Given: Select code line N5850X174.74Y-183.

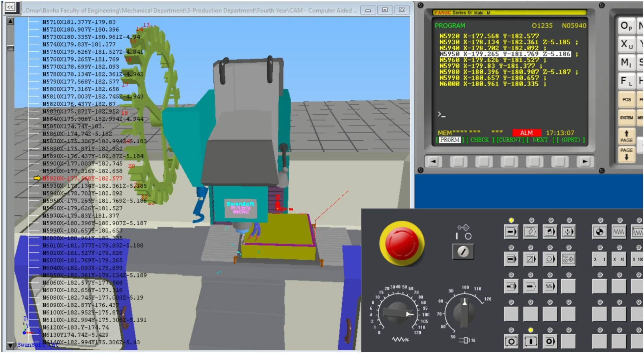Looking at the screenshot, I should pos(73,126).
